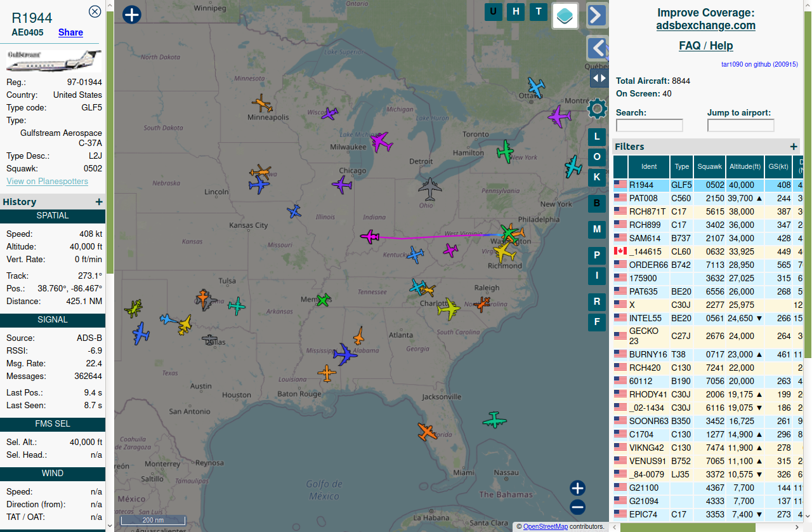Screen dimensions: 812x532
Task: Click the orange aircraft over Florida
Action: point(428,432)
